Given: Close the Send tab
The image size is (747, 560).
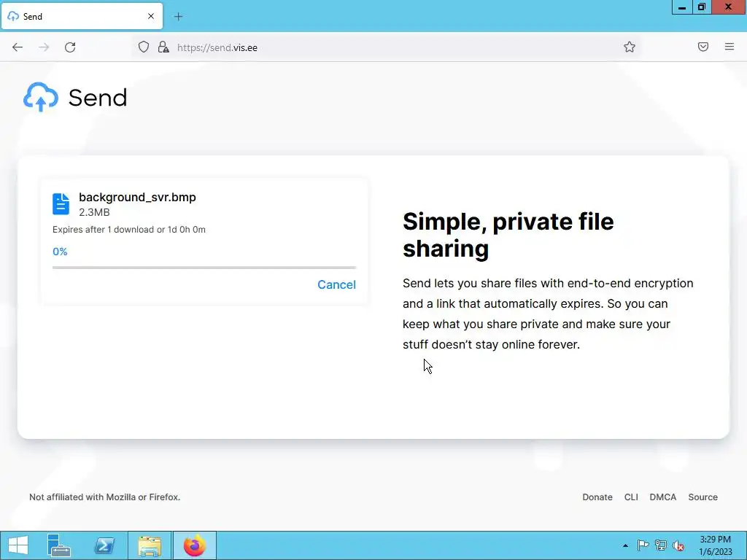Looking at the screenshot, I should coord(151,16).
